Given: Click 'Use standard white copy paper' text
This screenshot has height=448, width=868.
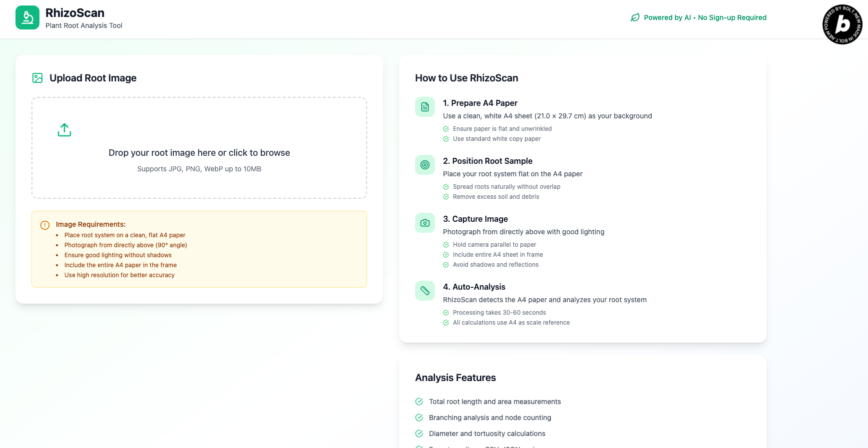Looking at the screenshot, I should [x=497, y=139].
